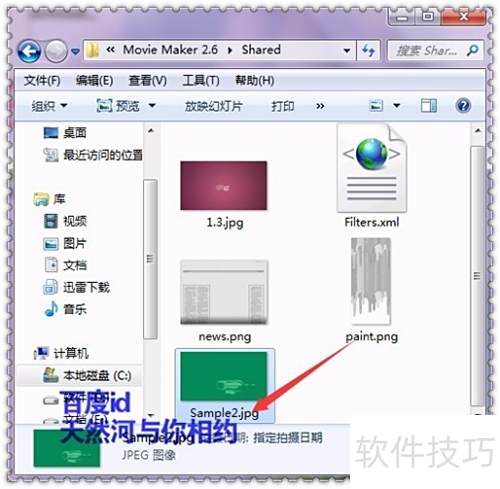Click the folder icon in the address bar
Screen dimensions: 500x489
coord(92,50)
